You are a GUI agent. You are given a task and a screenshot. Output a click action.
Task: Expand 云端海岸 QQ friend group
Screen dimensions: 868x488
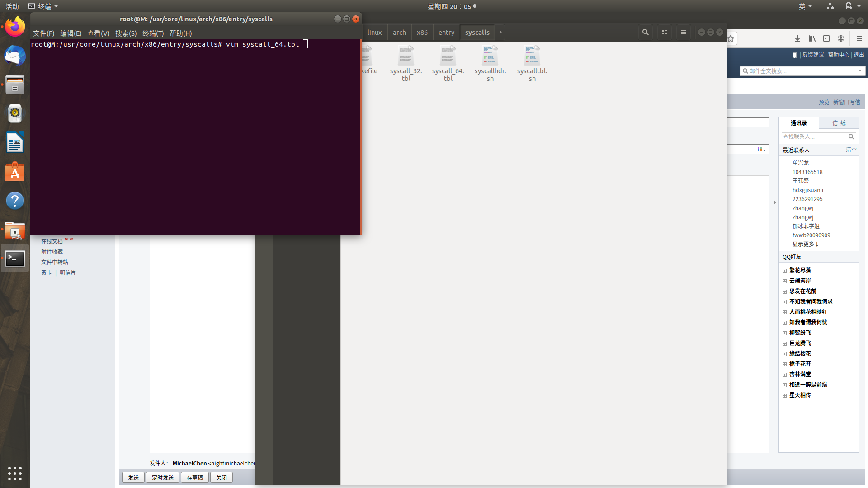pos(785,281)
